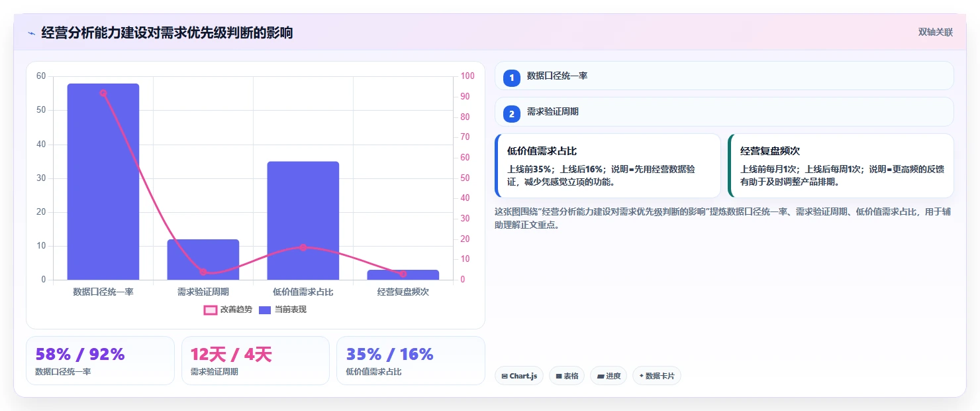Click text 上线前每月1次；上线后每周1次

point(802,169)
